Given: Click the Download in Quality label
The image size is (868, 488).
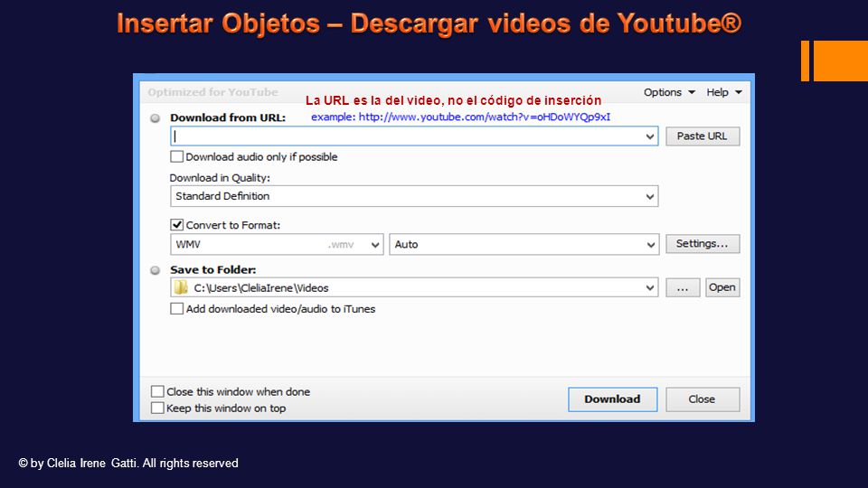Looking at the screenshot, I should [x=220, y=178].
